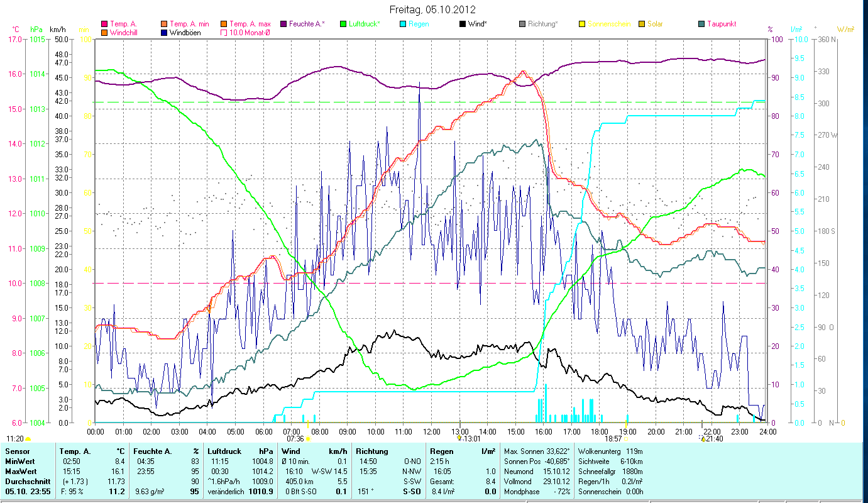Click the teal Taupunkt legend swatch
Screen dimensions: 868x503
(x=701, y=24)
